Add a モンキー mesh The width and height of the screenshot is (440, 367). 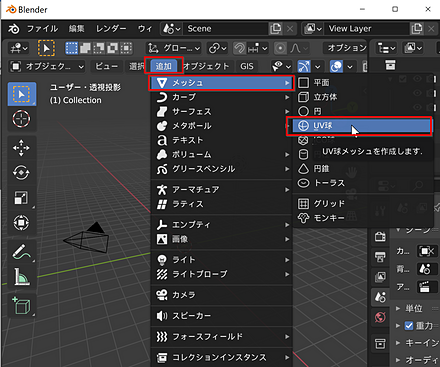(x=362, y=218)
